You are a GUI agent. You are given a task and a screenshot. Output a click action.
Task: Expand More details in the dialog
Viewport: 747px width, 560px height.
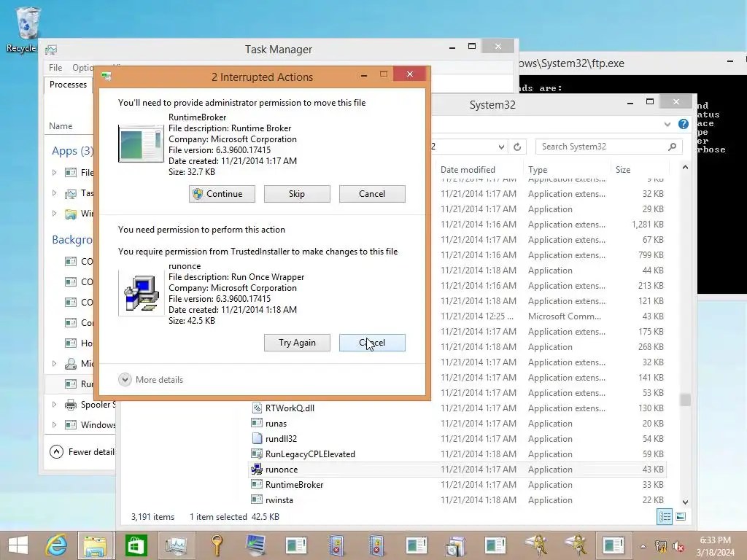pos(151,379)
